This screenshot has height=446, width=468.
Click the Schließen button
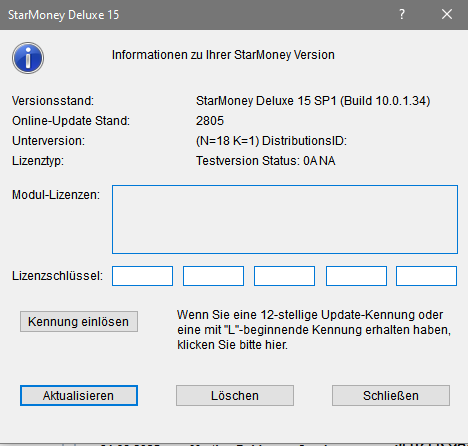click(x=391, y=396)
